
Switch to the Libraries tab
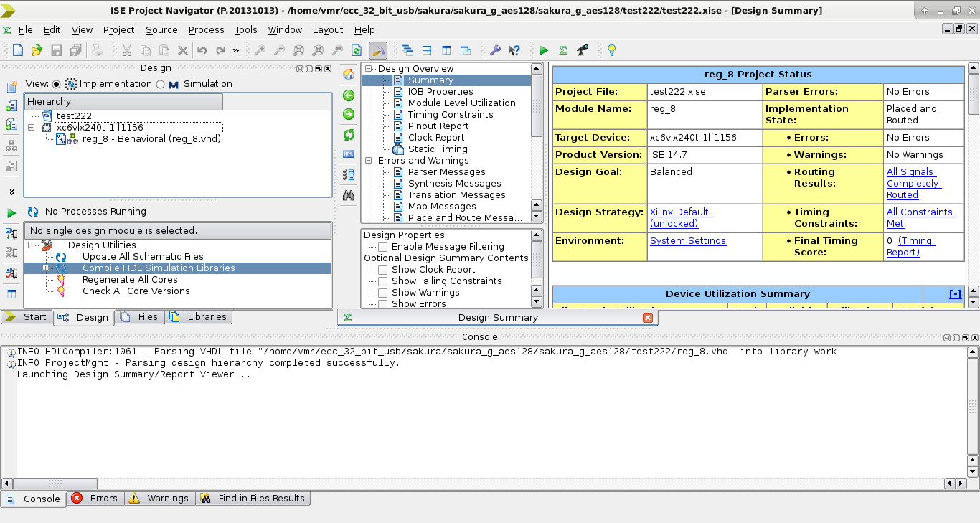click(x=199, y=317)
